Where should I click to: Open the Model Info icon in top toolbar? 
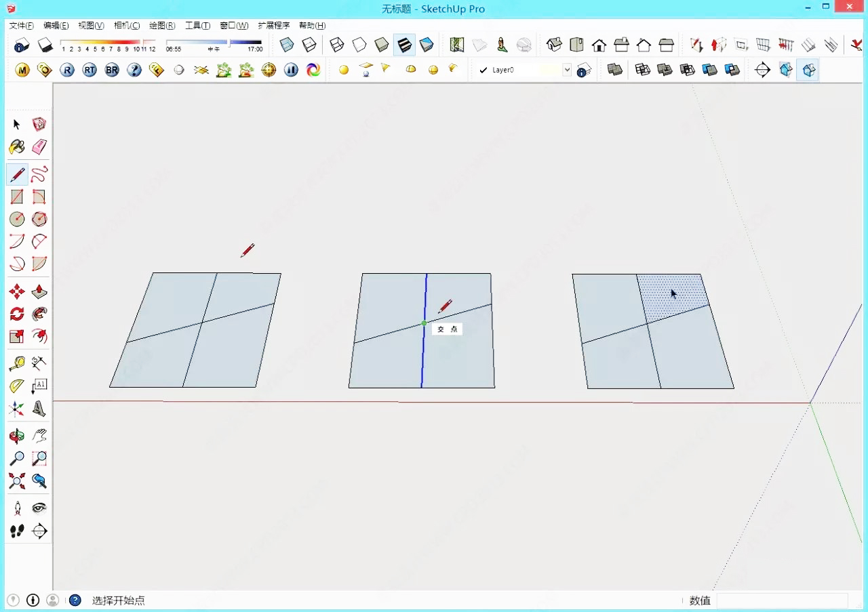(21, 45)
